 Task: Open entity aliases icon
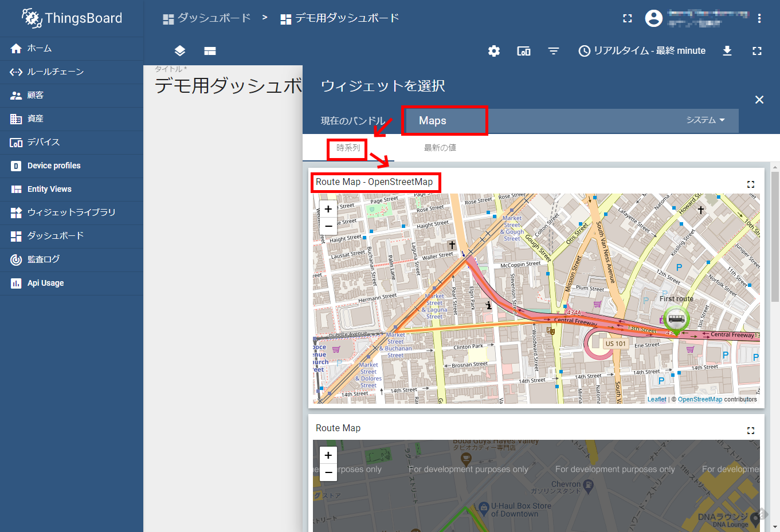coord(524,51)
